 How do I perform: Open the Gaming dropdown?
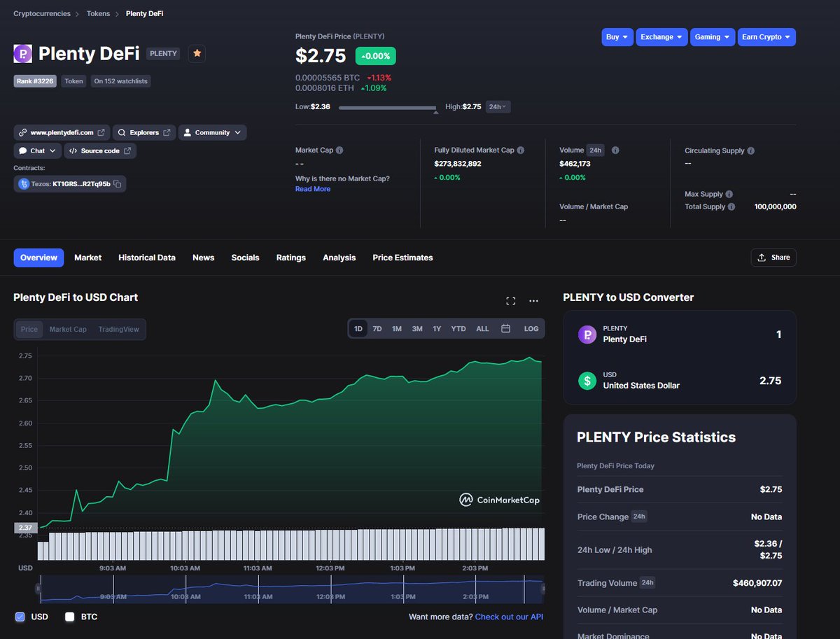coord(713,37)
